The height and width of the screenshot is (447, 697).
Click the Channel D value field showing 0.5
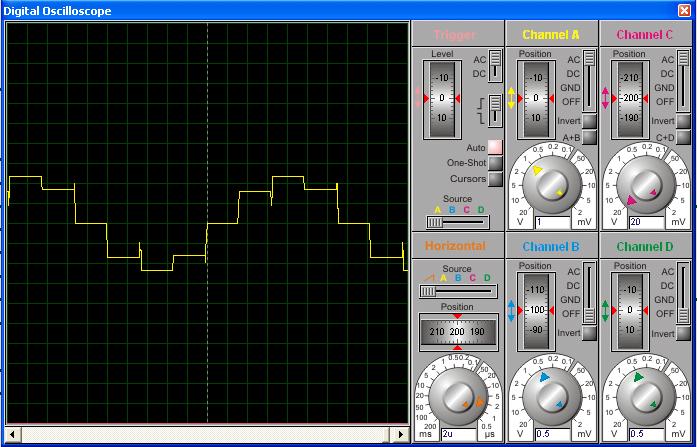coord(647,434)
